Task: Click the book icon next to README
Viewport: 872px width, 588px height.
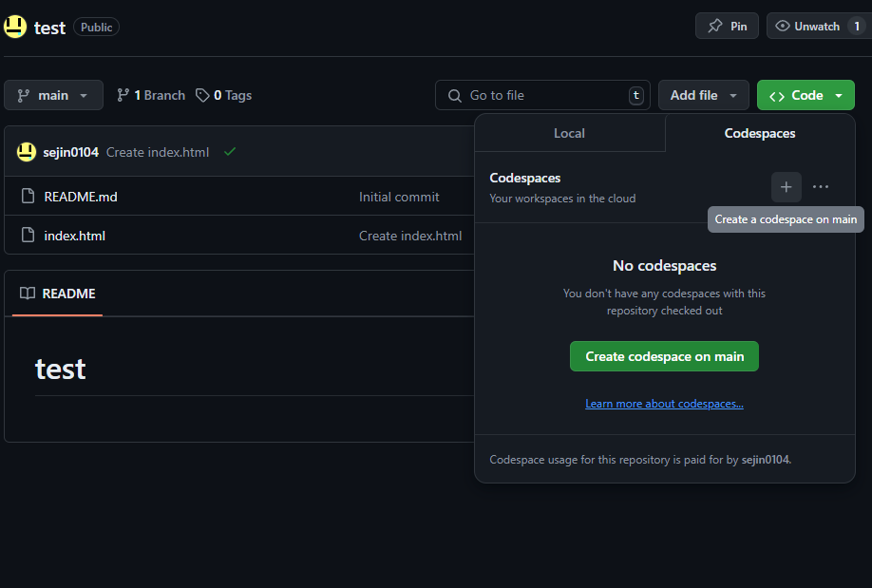Action: [x=28, y=294]
